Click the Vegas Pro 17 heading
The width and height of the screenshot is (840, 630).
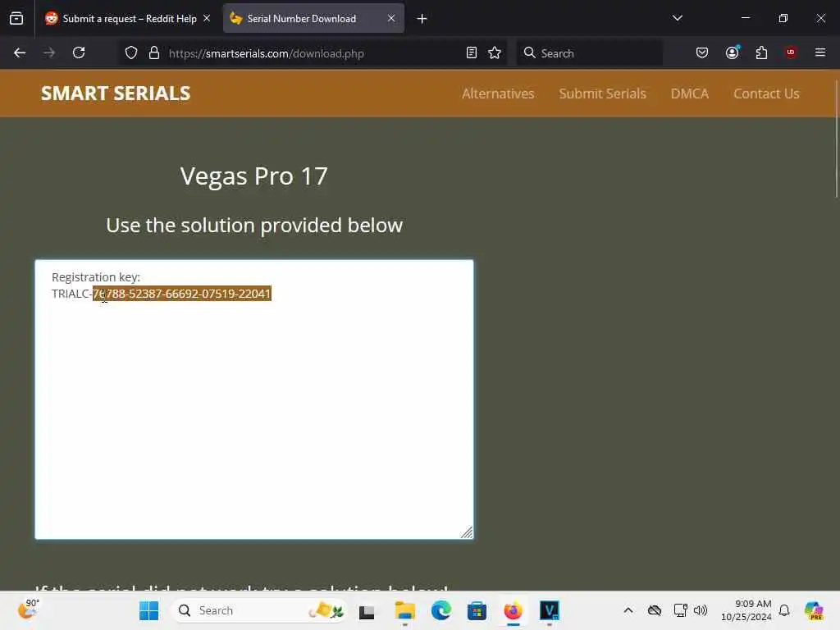point(254,176)
